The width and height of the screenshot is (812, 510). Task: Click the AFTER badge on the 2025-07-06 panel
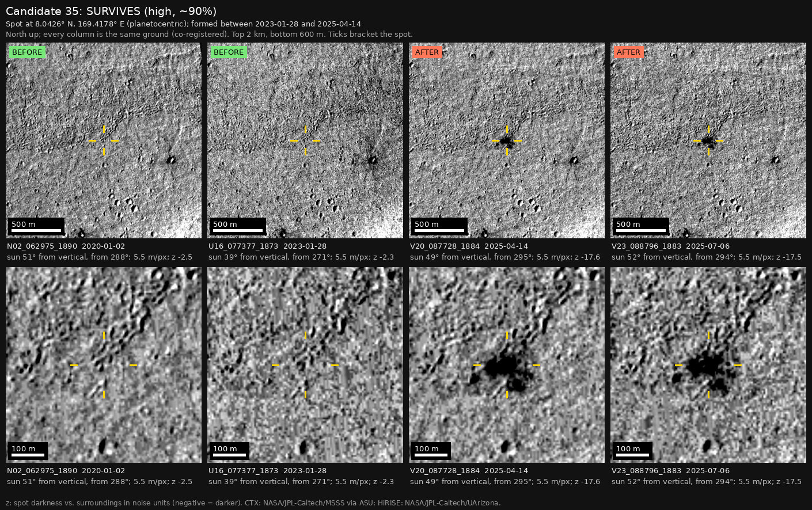pyautogui.click(x=628, y=52)
